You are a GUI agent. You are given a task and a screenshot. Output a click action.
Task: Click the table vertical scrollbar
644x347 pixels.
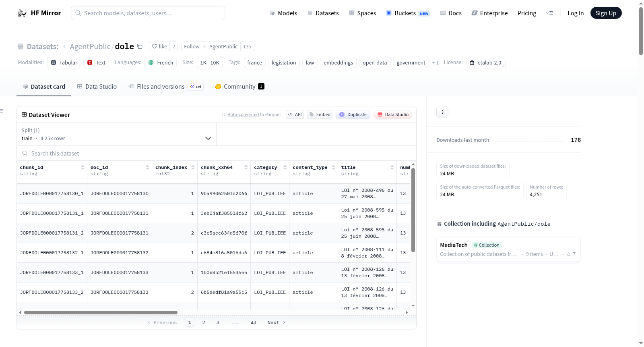[413, 210]
